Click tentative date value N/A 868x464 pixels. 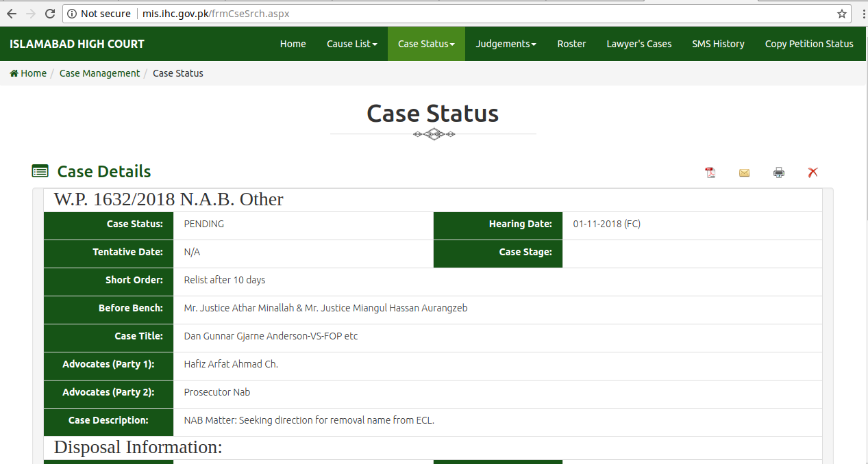192,252
